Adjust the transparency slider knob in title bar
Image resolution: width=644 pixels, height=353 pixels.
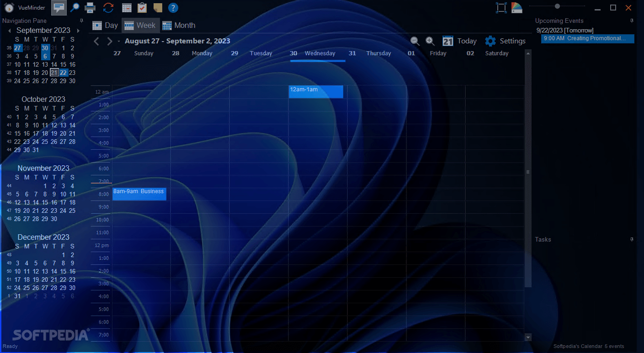pyautogui.click(x=557, y=6)
